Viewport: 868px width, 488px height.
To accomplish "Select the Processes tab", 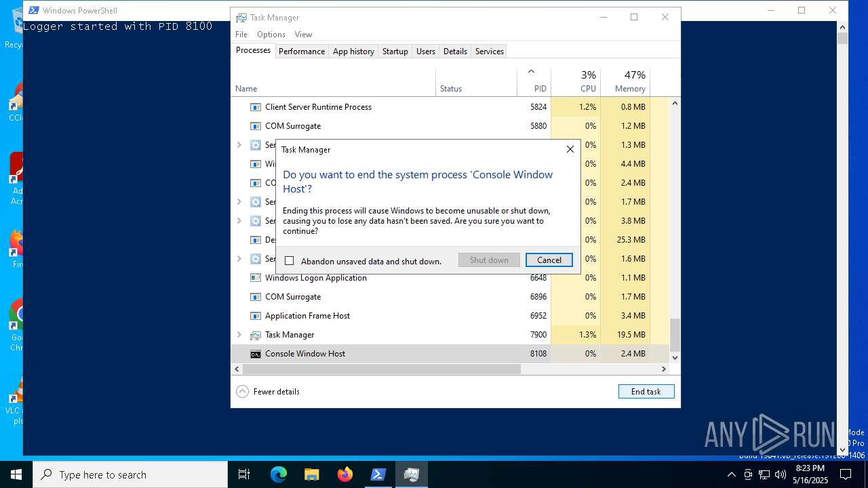I will 253,51.
